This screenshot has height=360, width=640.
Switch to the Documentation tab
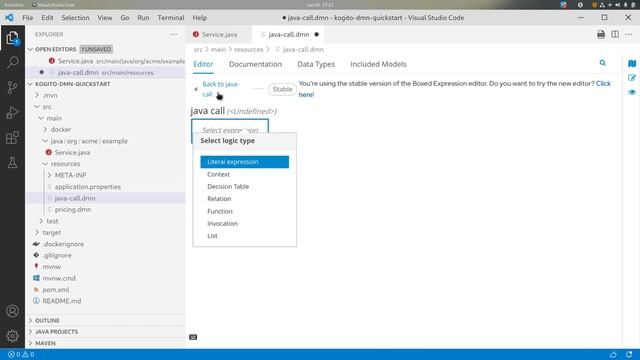255,64
